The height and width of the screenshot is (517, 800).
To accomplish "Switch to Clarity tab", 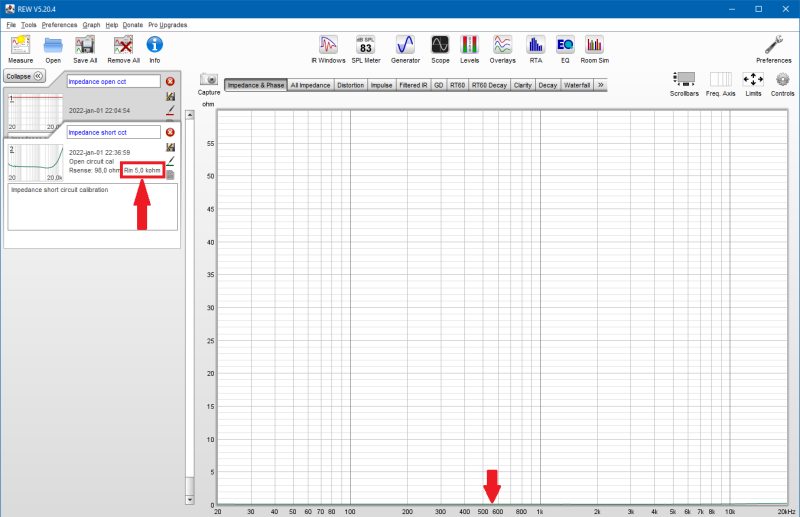I will point(522,85).
